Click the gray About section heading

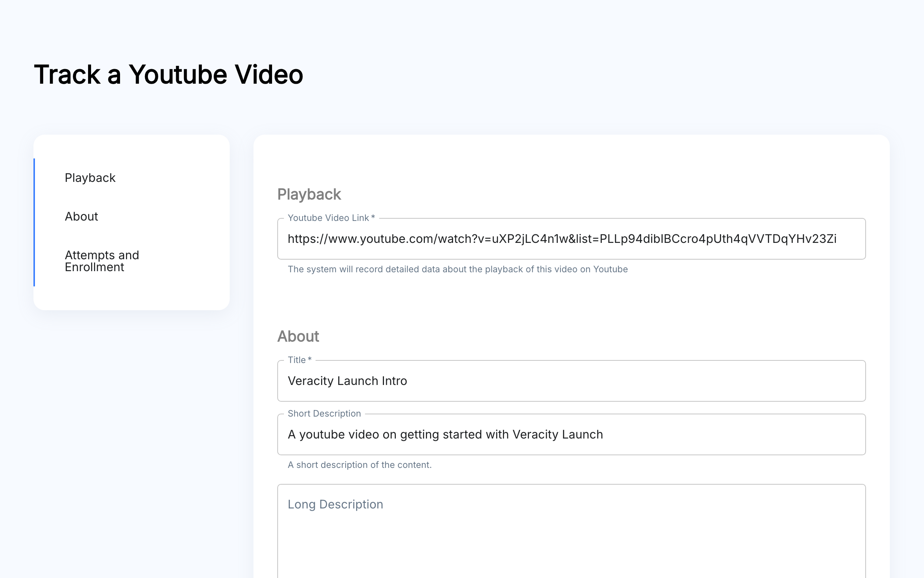298,336
